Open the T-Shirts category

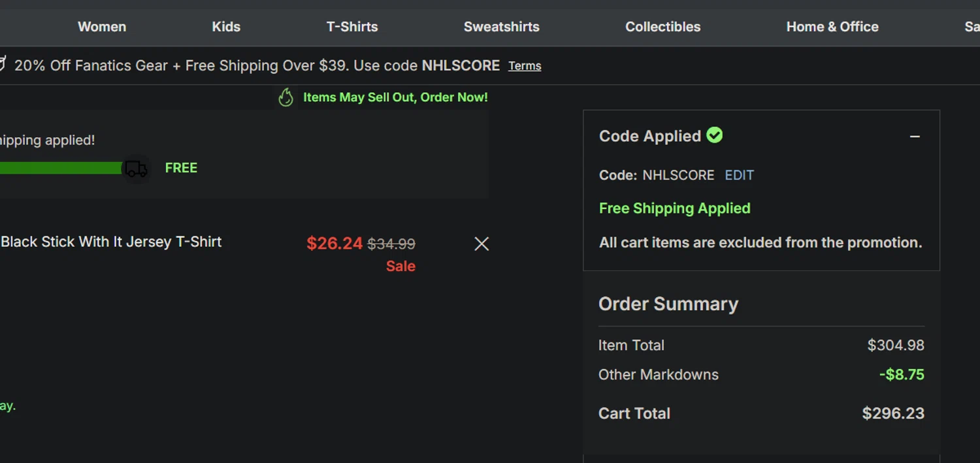point(352,27)
